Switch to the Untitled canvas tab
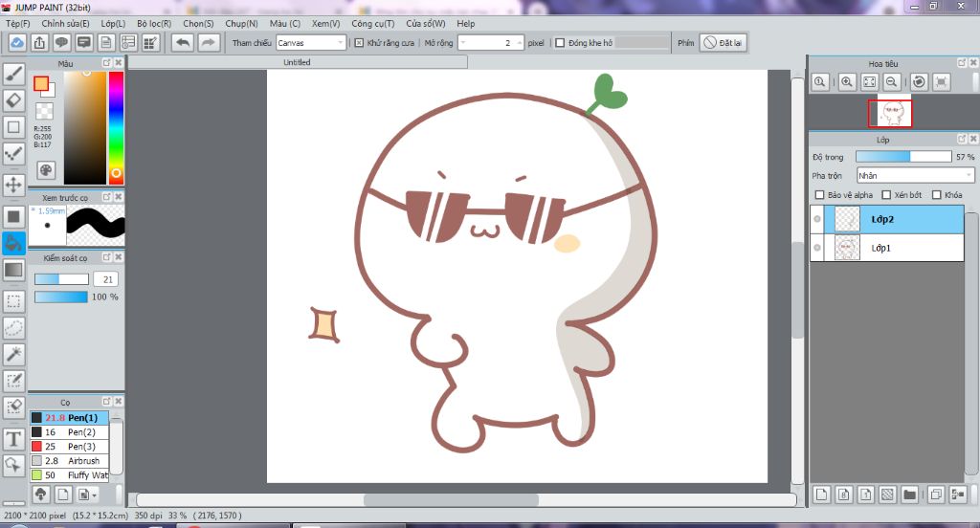 click(297, 62)
